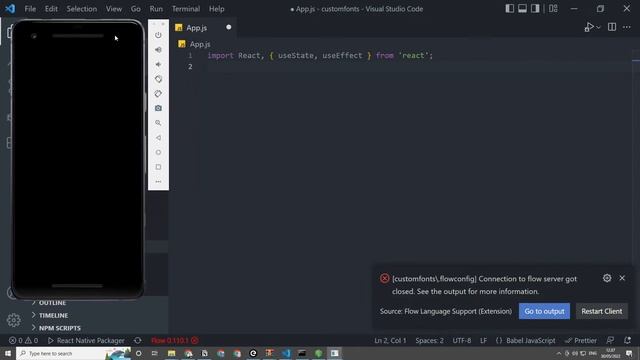Open the Go menu
The image size is (640, 360).
[136, 9]
